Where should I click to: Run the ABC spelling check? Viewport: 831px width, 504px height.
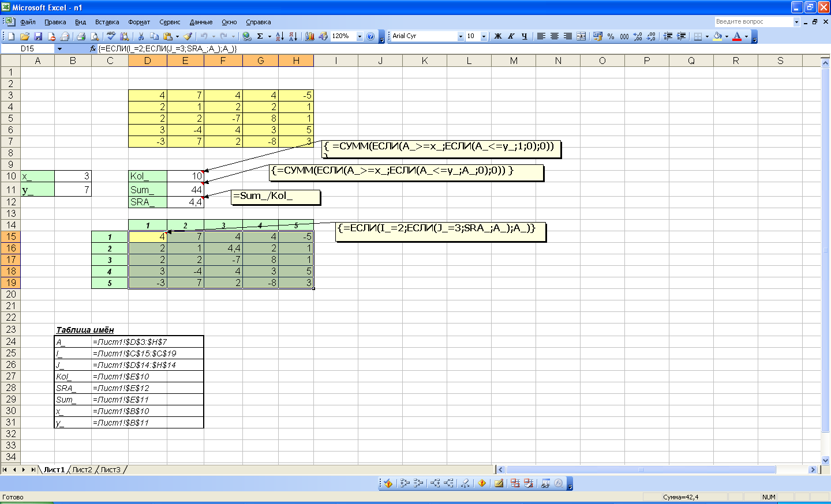coord(111,36)
